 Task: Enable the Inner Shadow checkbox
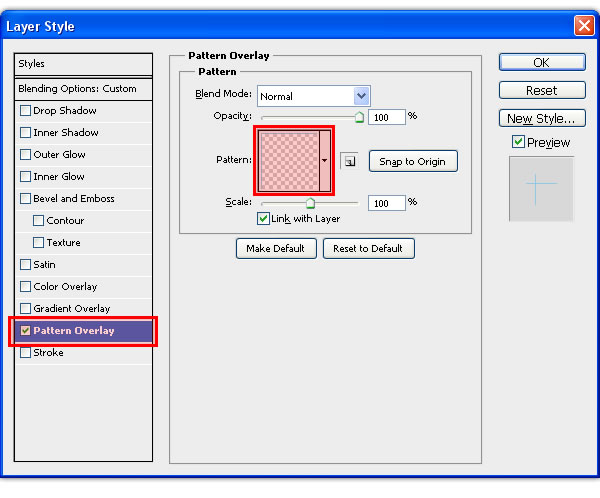(25, 132)
